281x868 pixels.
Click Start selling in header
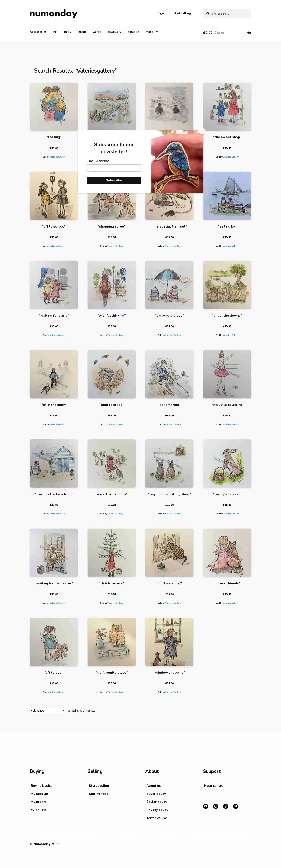182,13
